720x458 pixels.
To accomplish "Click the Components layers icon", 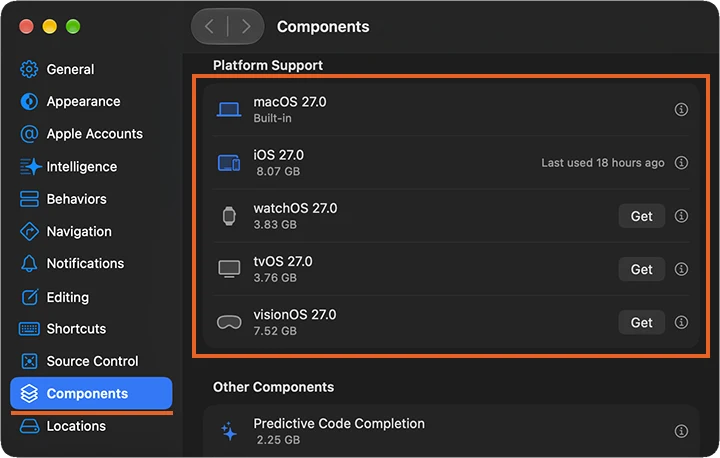I will [x=29, y=394].
